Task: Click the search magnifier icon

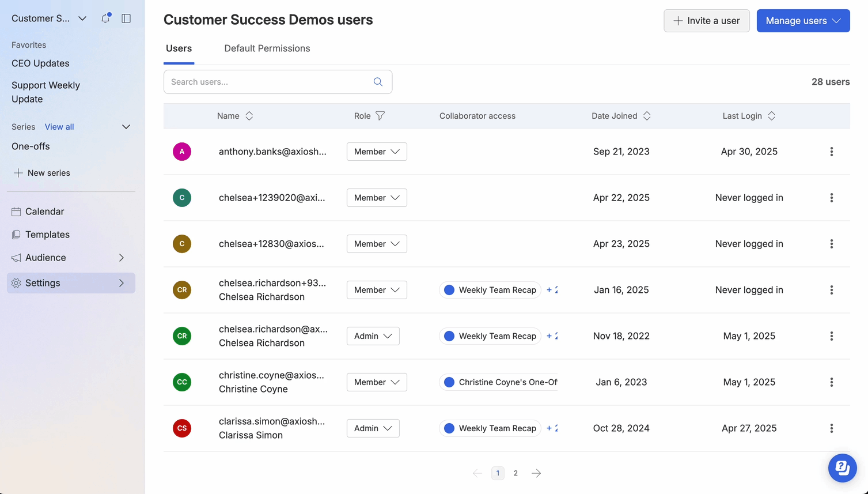Action: pos(378,82)
